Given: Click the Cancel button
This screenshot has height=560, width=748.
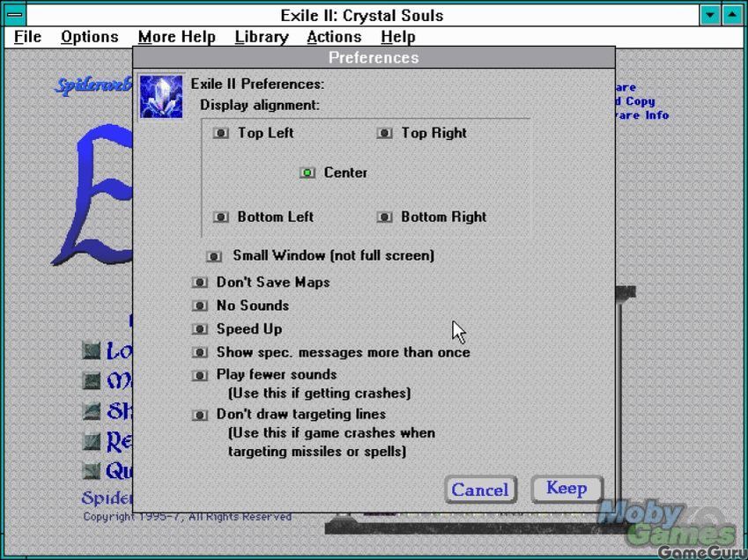Looking at the screenshot, I should [480, 490].
